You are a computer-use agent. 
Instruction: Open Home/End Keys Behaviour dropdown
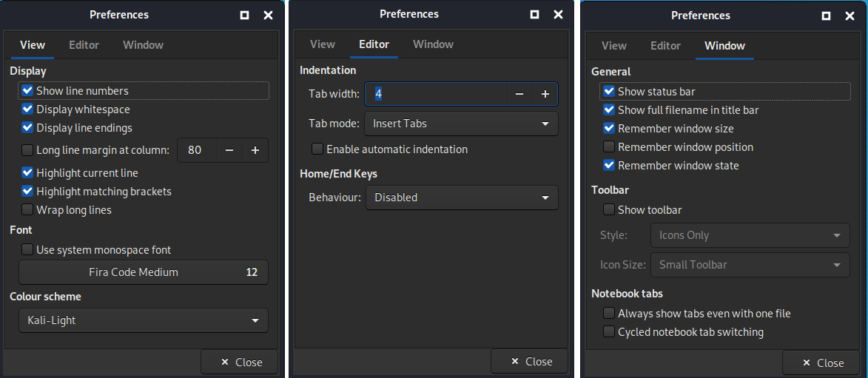(x=462, y=198)
